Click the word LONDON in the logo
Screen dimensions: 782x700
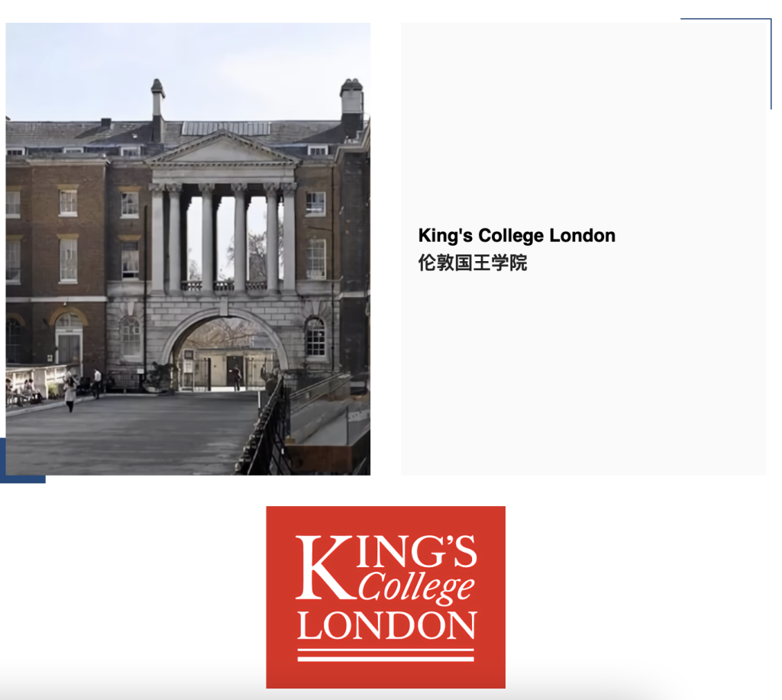click(x=387, y=625)
